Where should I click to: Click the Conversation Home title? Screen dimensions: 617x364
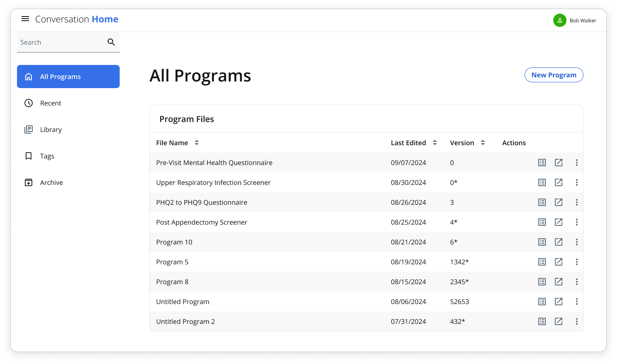pos(77,19)
